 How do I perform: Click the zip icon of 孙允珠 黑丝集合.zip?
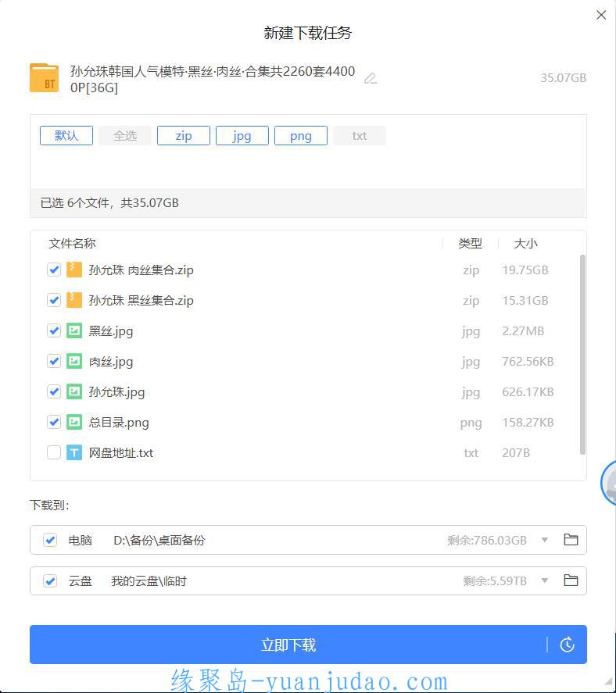pyautogui.click(x=73, y=300)
